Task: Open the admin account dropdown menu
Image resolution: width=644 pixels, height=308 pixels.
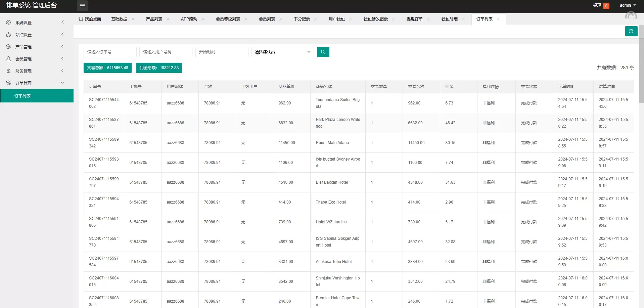Action: pos(627,5)
